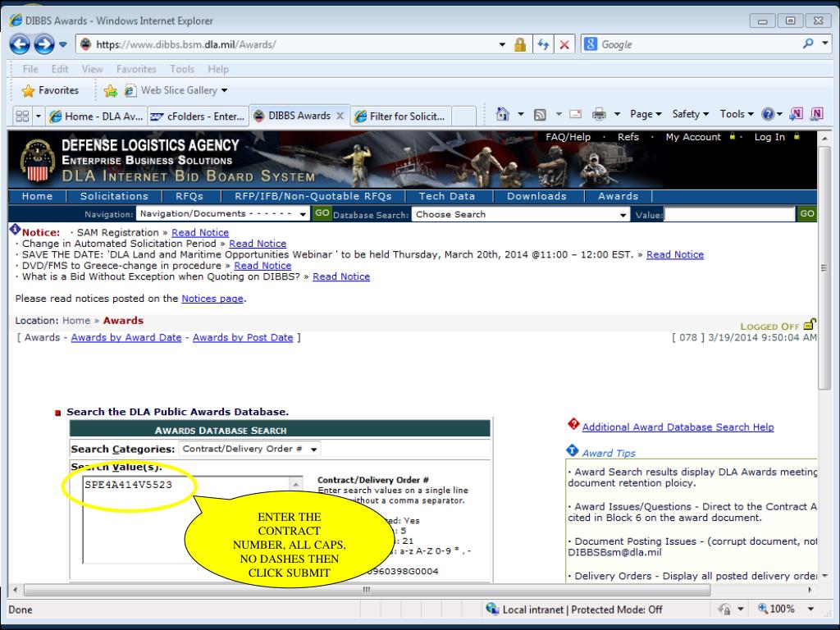Open the View menu

coord(92,69)
